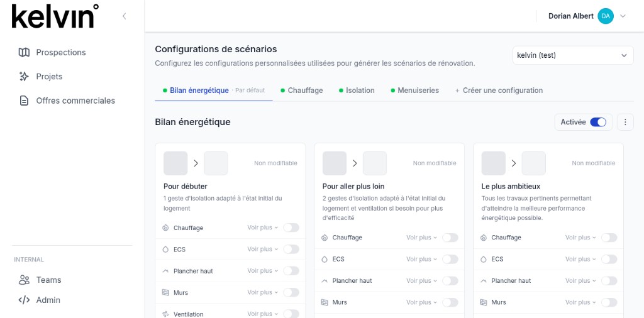Click the DA user avatar

click(x=606, y=16)
